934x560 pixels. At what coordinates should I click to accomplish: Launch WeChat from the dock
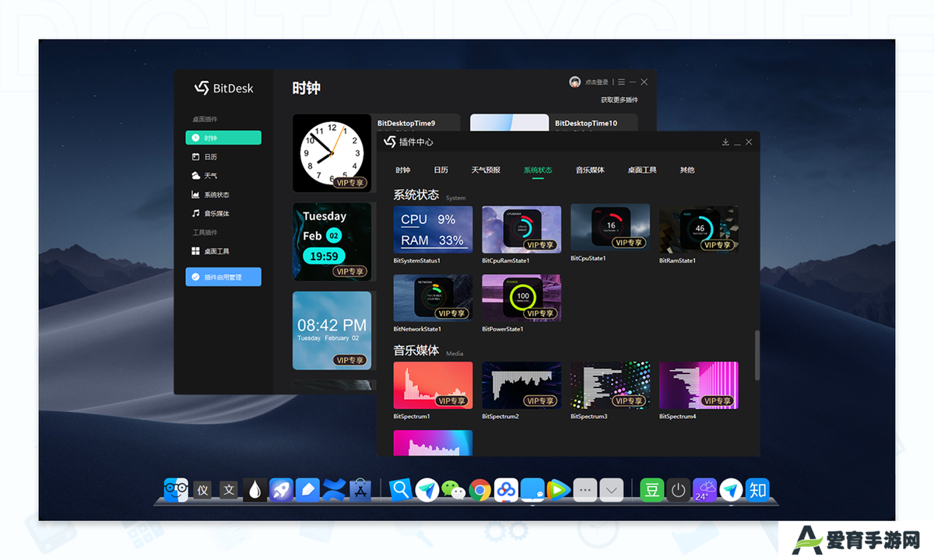click(453, 489)
